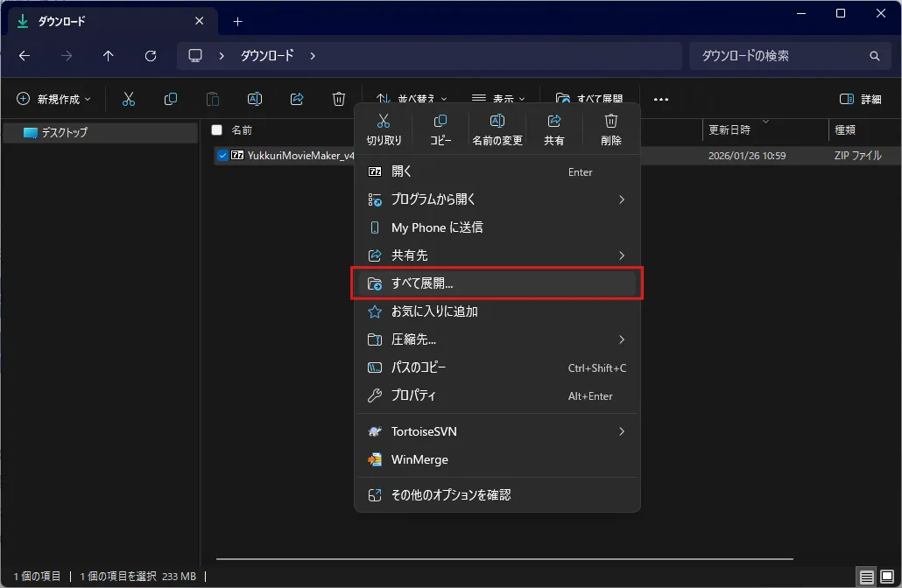
Task: Click the Cut scissors icon in toolbar
Action: click(x=128, y=99)
